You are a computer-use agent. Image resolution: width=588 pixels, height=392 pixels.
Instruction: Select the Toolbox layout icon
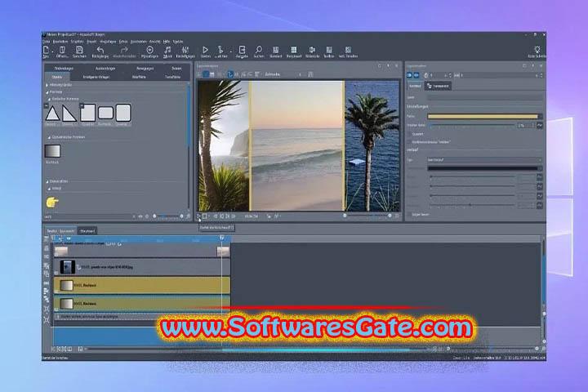[x=329, y=51]
